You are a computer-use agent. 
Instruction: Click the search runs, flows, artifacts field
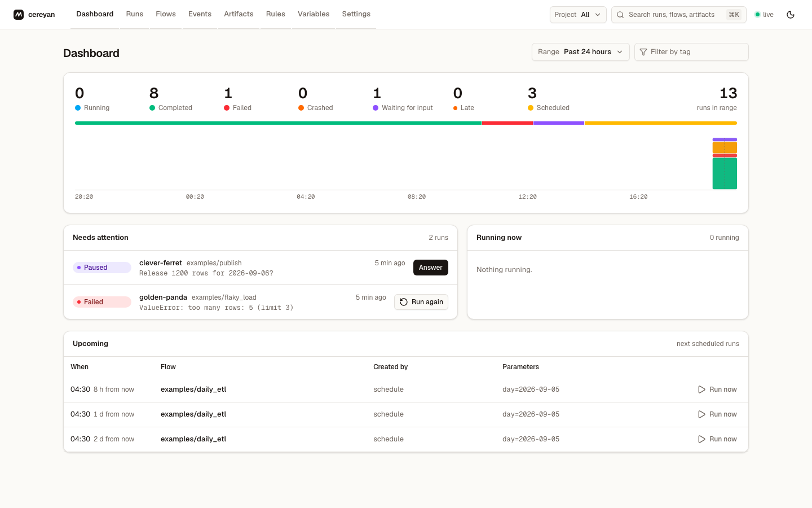click(x=679, y=15)
